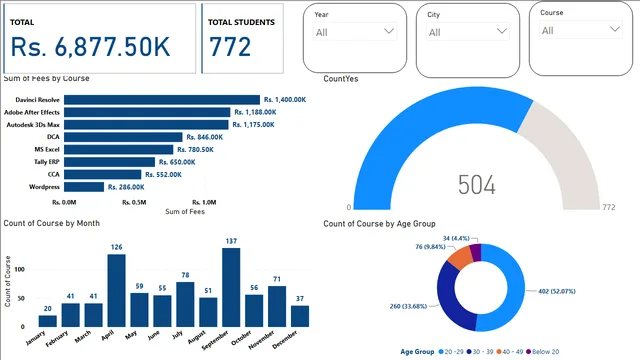Click the 'September' month axis label

(215, 341)
